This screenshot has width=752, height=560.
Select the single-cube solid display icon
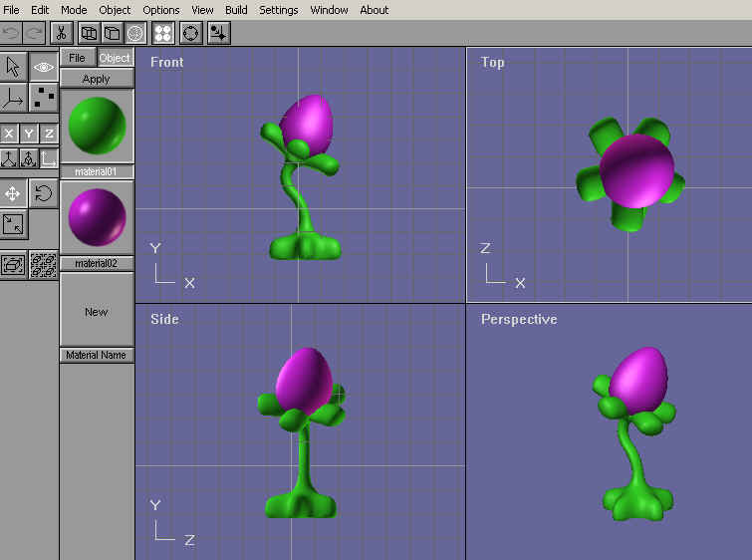113,33
